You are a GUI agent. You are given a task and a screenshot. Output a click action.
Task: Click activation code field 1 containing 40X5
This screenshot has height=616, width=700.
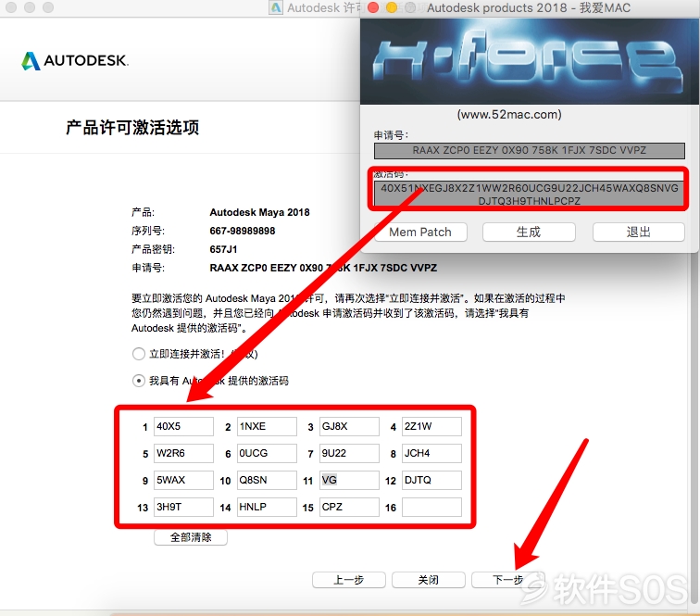tap(183, 426)
